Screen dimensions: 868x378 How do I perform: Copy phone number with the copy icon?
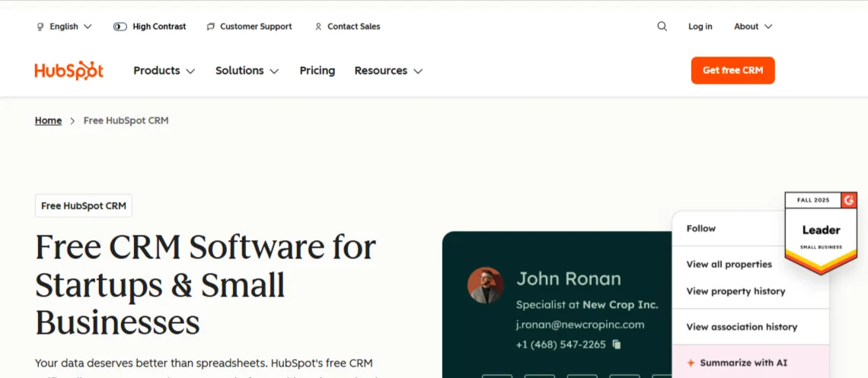617,344
